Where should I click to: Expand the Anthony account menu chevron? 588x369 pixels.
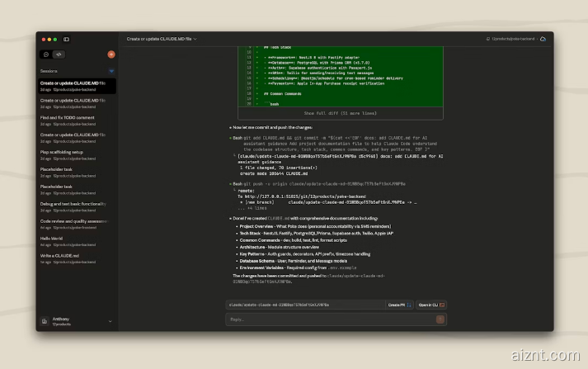[x=110, y=321]
